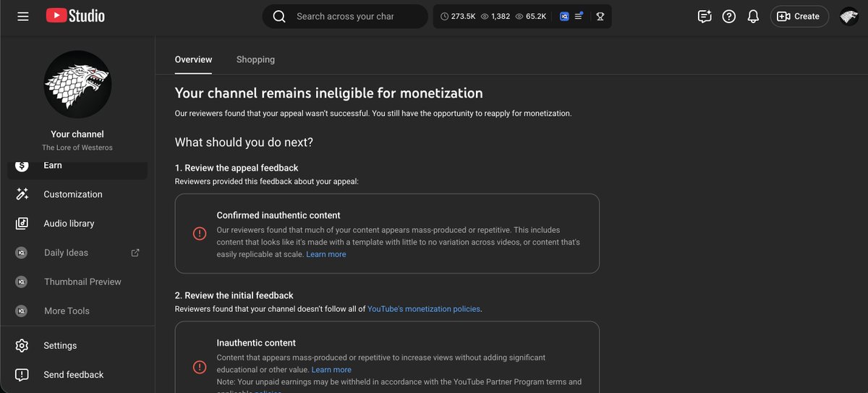
Task: Open Customization in the sidebar
Action: point(77,194)
